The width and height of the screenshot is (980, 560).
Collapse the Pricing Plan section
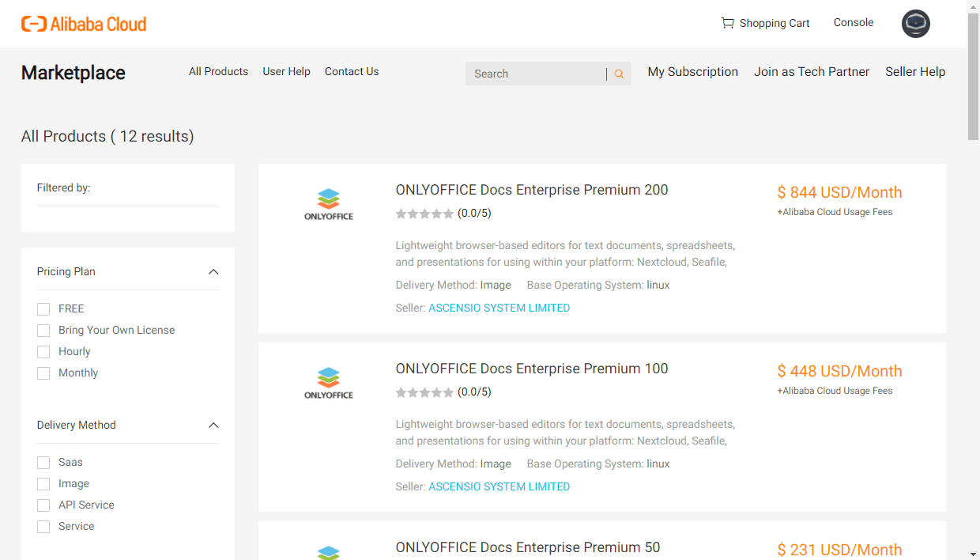[x=213, y=271]
